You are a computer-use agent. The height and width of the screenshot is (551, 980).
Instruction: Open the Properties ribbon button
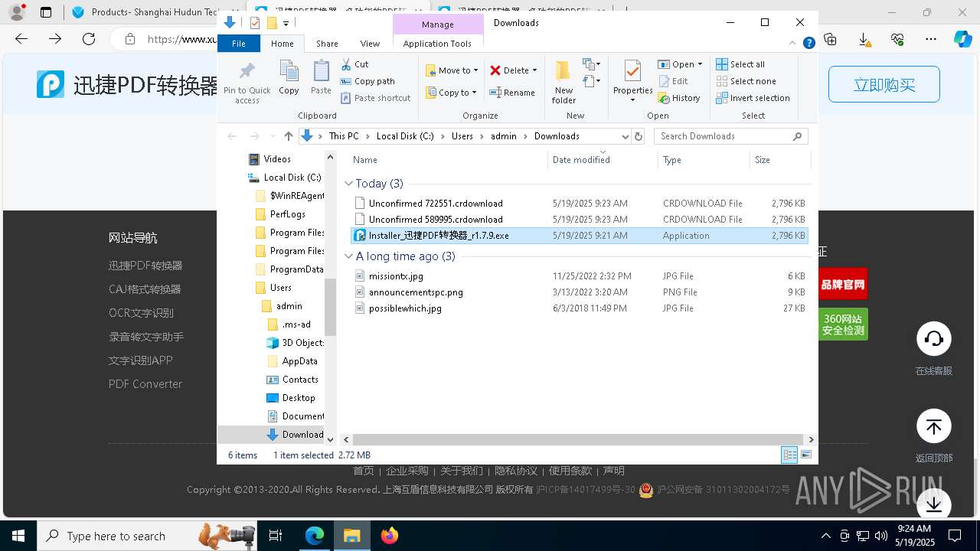click(x=632, y=82)
